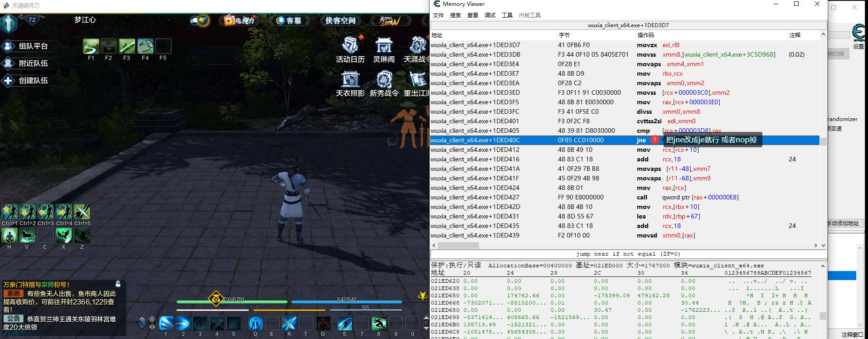Image resolution: width=868 pixels, height=339 pixels.
Task: Click the 操作码 column header
Action: [712, 35]
